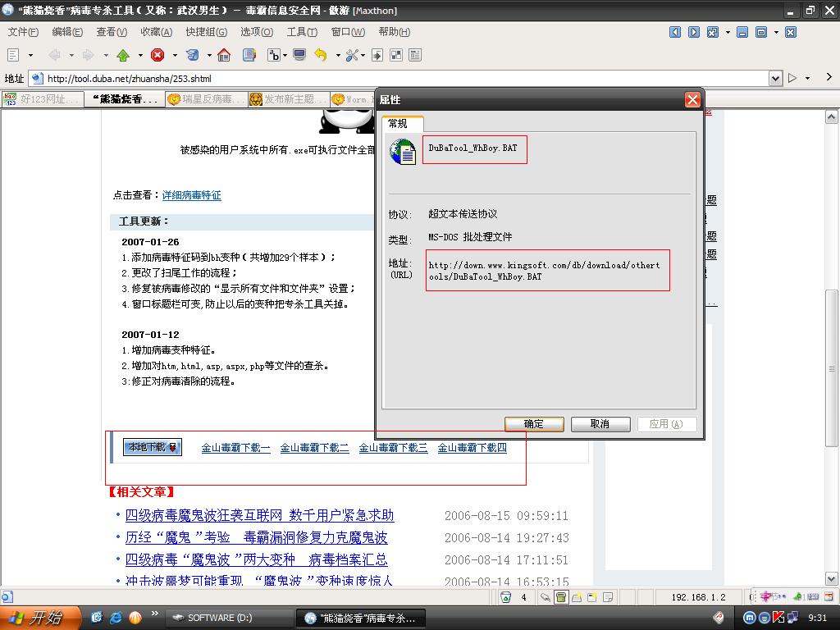Click 取消 button in properties dialog
840x630 pixels.
(600, 424)
